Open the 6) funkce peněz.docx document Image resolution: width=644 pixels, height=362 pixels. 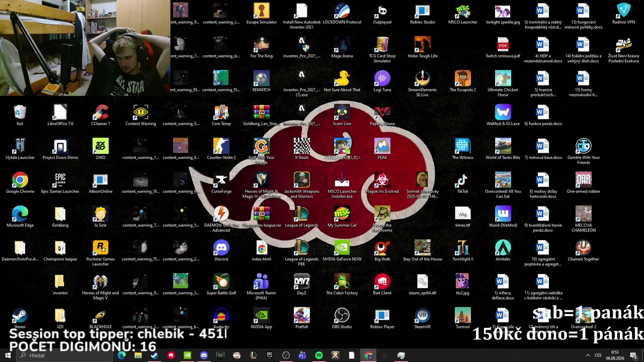(x=542, y=112)
